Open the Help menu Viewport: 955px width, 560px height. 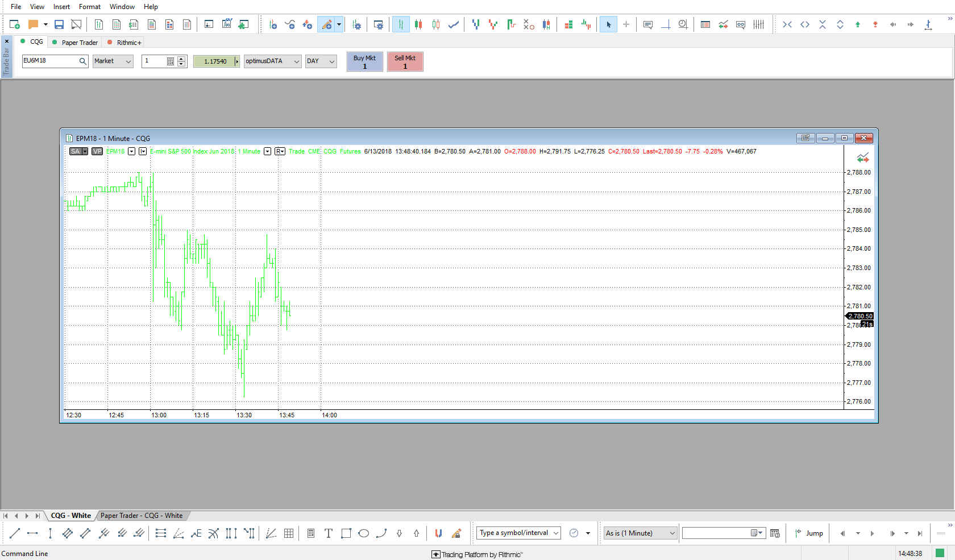click(x=151, y=7)
